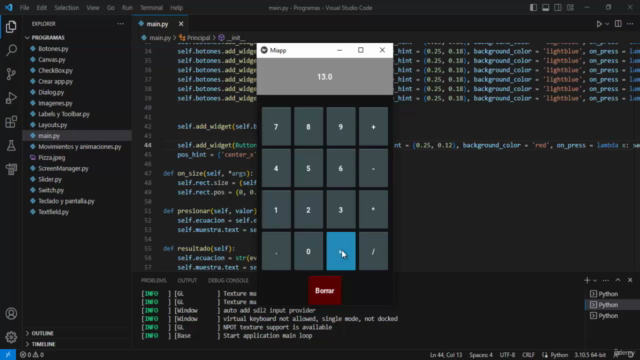Click the decimal point button in Miapp
This screenshot has width=640, height=360.
coord(276,251)
